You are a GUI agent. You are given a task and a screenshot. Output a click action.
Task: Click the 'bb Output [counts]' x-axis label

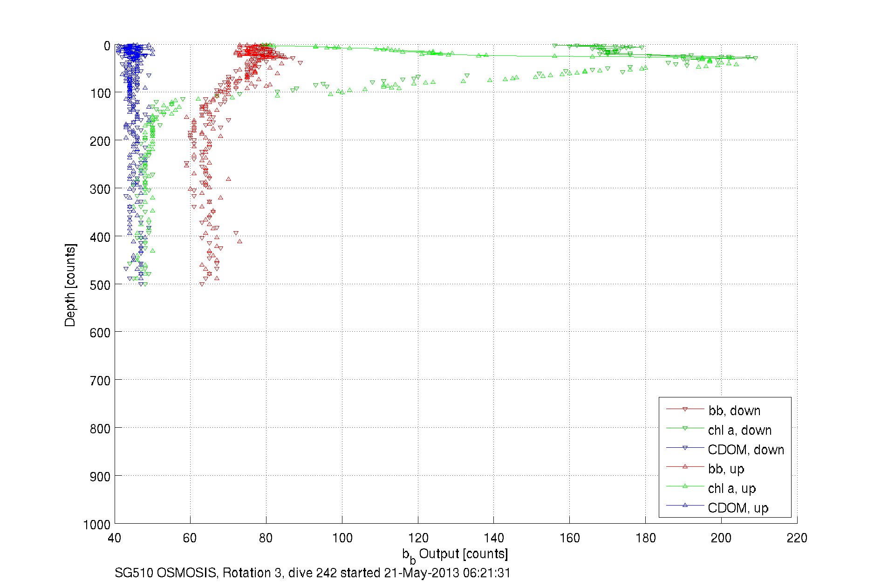pyautogui.click(x=455, y=555)
